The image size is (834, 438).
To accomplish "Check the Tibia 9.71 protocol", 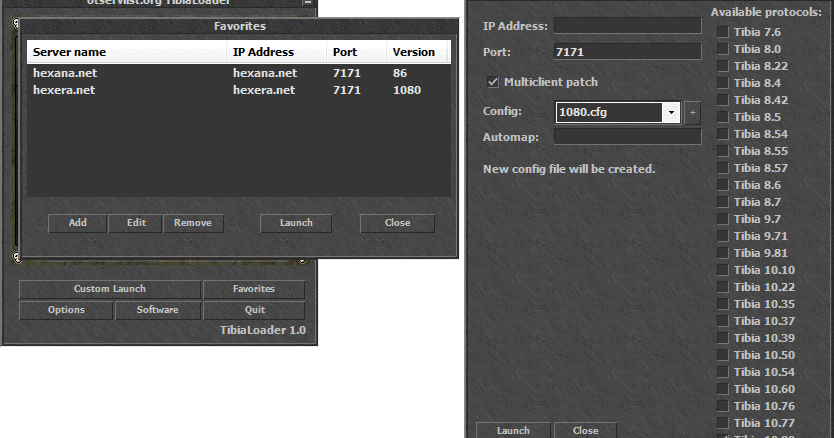I will (x=722, y=236).
